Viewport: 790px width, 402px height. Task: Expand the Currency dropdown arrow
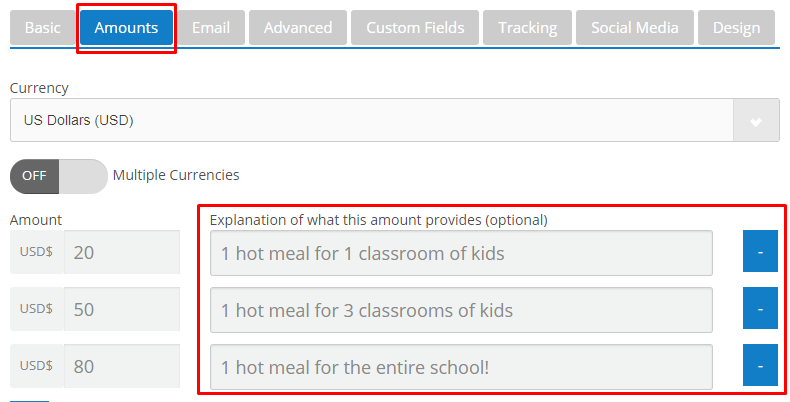tap(756, 121)
